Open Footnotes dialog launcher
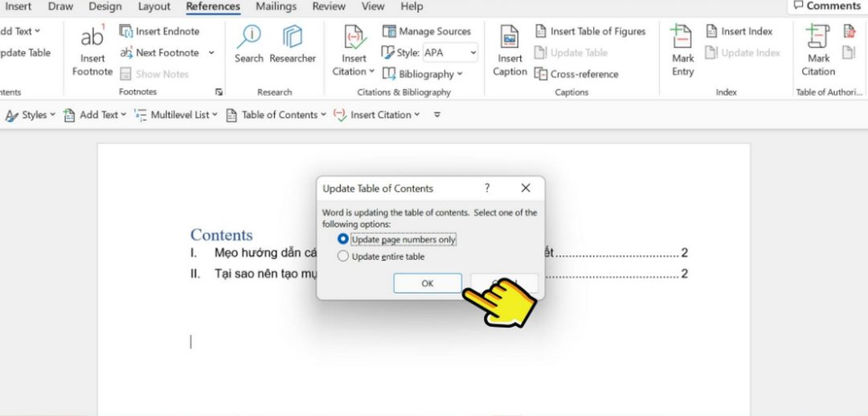Screen dimensions: 868x416 [219, 92]
